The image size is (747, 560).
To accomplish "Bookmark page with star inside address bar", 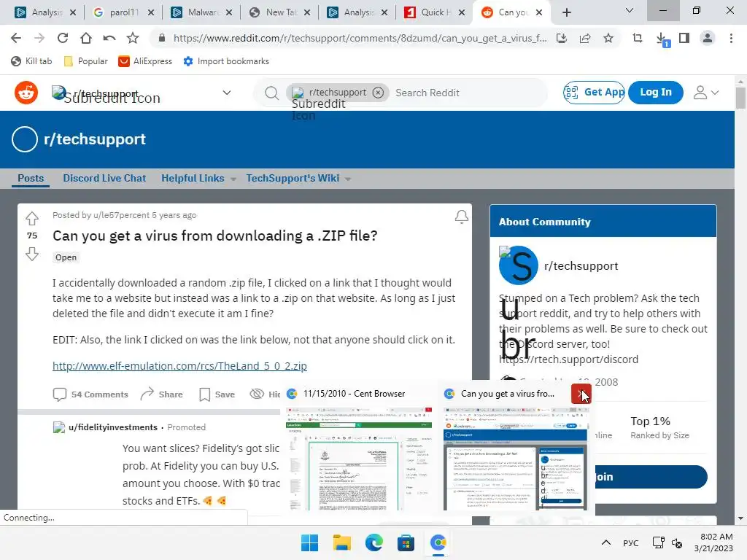I will 608,38.
